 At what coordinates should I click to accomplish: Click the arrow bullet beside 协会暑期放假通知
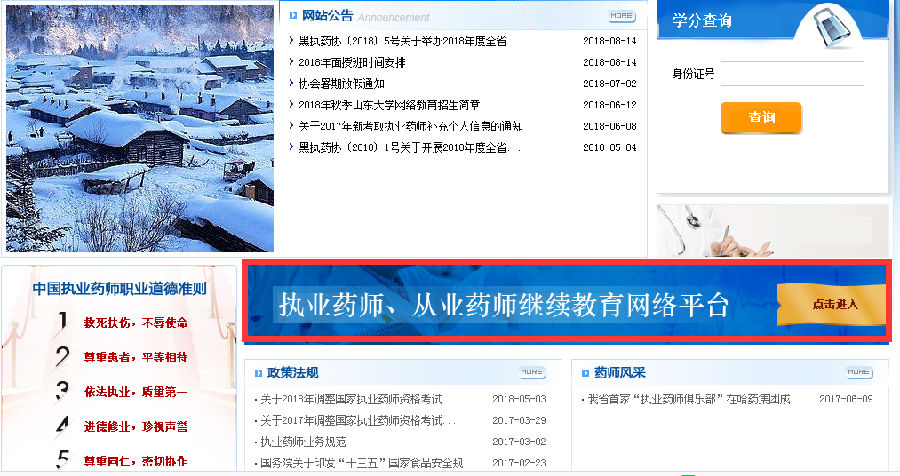click(x=290, y=84)
